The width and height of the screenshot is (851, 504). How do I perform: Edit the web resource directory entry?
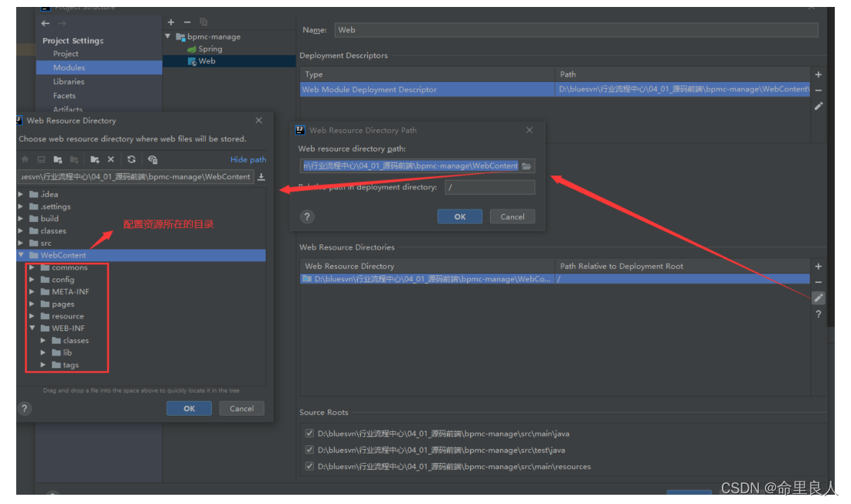pos(819,298)
